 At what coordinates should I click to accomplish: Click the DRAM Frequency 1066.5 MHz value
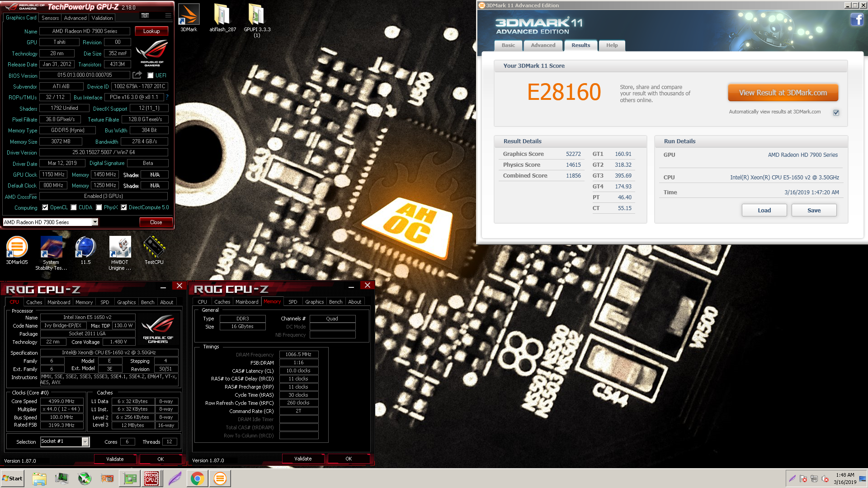click(x=298, y=355)
